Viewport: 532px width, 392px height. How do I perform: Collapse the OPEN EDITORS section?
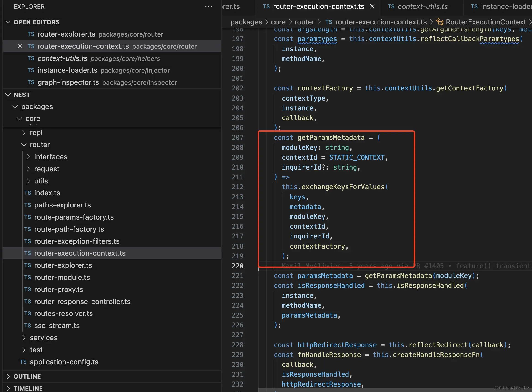click(x=8, y=22)
